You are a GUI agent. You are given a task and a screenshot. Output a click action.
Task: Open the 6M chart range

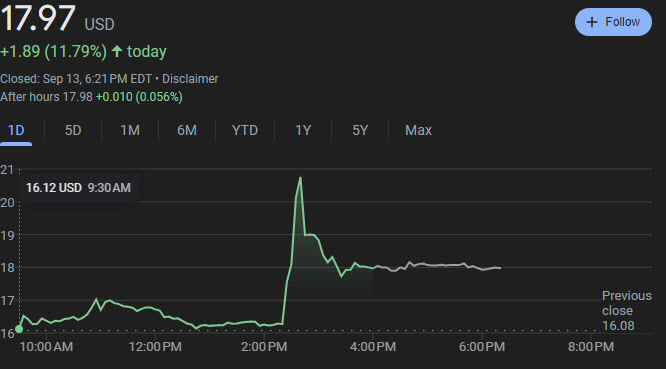(x=187, y=130)
